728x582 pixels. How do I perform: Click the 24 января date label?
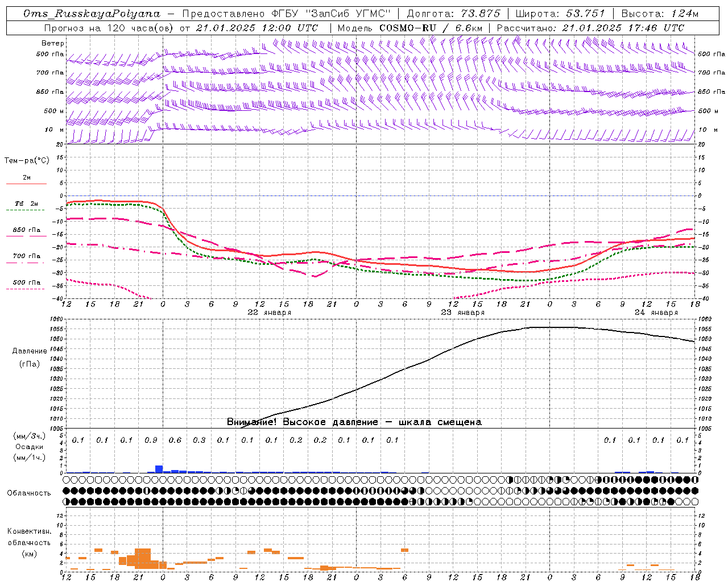[656, 312]
